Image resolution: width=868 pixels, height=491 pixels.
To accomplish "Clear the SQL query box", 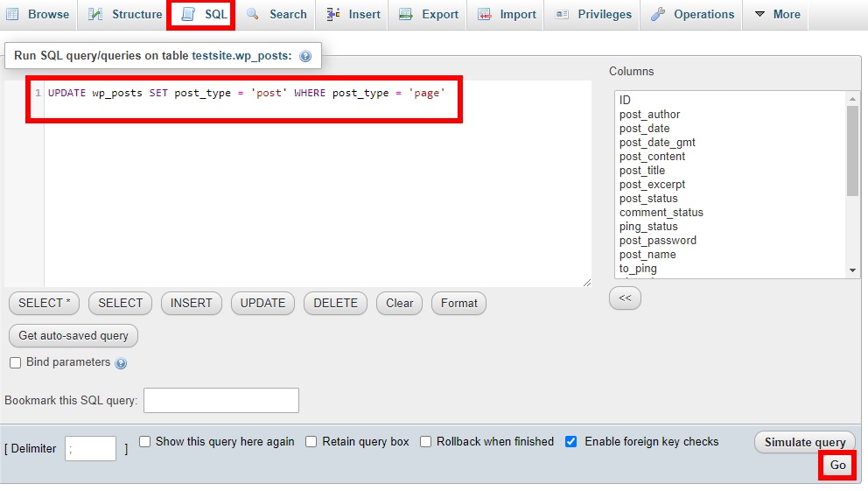I will [399, 304].
